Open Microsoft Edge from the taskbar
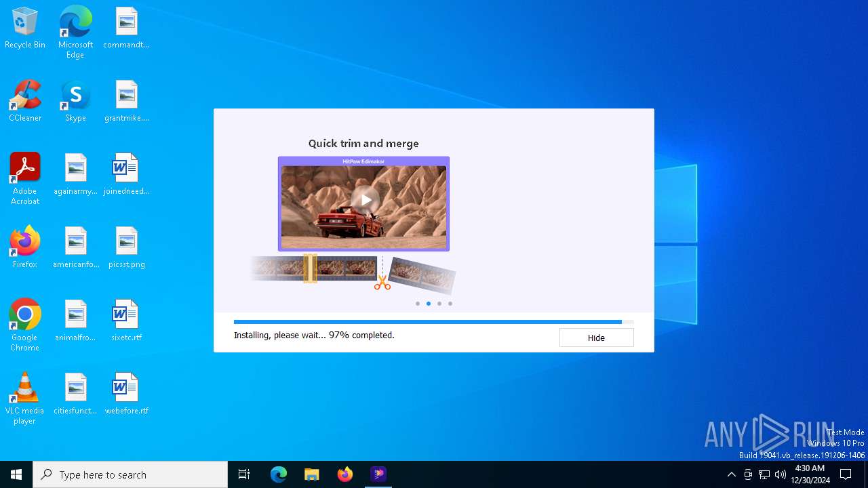The height and width of the screenshot is (488, 868). point(279,474)
